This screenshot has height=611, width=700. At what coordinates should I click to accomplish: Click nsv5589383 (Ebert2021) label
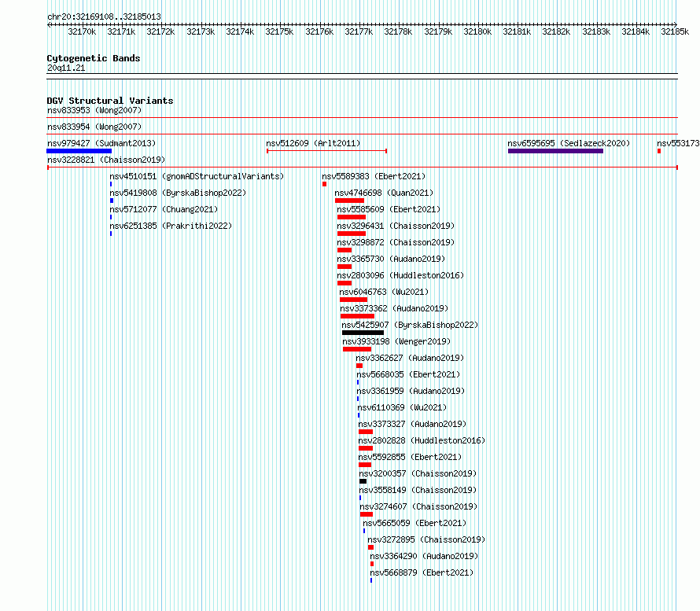[374, 176]
